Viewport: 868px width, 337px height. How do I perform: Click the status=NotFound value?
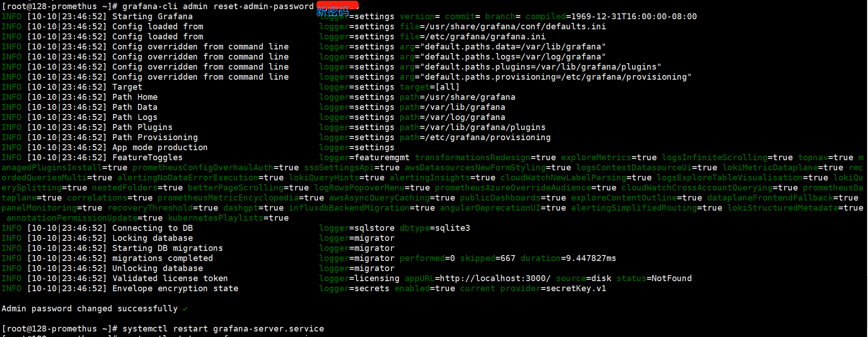tap(654, 278)
